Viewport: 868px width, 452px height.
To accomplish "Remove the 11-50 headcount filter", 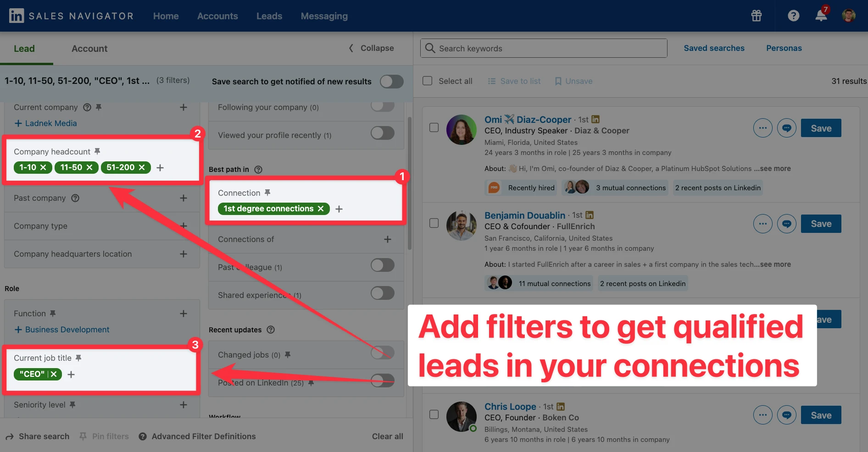I will pyautogui.click(x=89, y=167).
